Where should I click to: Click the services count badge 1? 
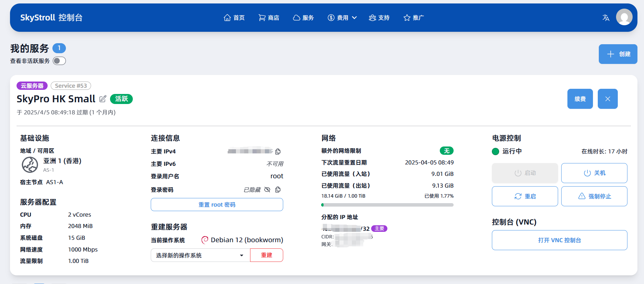[x=59, y=48]
